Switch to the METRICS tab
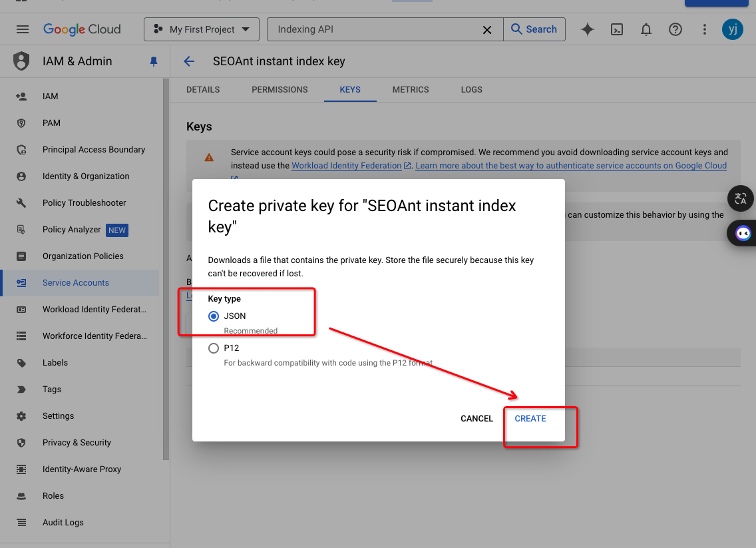 (x=411, y=90)
